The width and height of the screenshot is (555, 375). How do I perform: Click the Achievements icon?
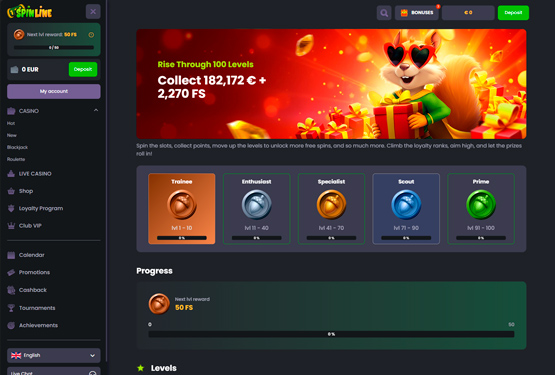pos(11,325)
